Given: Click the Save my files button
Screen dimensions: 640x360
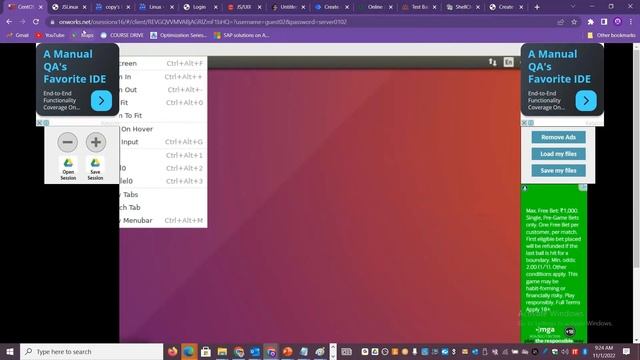Looking at the screenshot, I should [558, 171].
